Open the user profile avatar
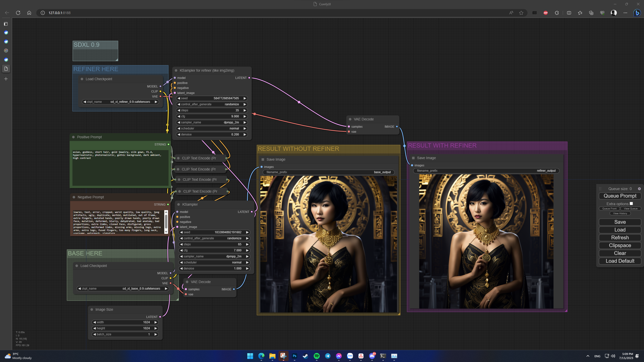Screen dimensions: 644x362 click(x=614, y=13)
